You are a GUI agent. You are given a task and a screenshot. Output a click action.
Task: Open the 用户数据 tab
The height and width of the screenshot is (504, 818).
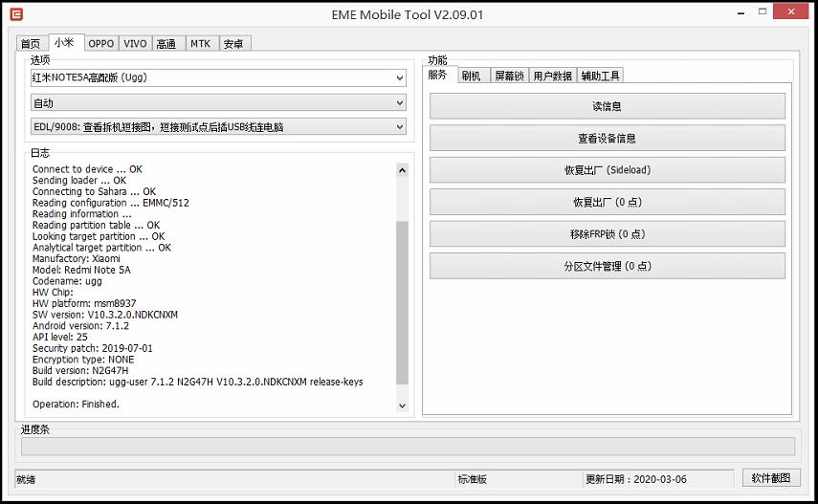point(552,77)
